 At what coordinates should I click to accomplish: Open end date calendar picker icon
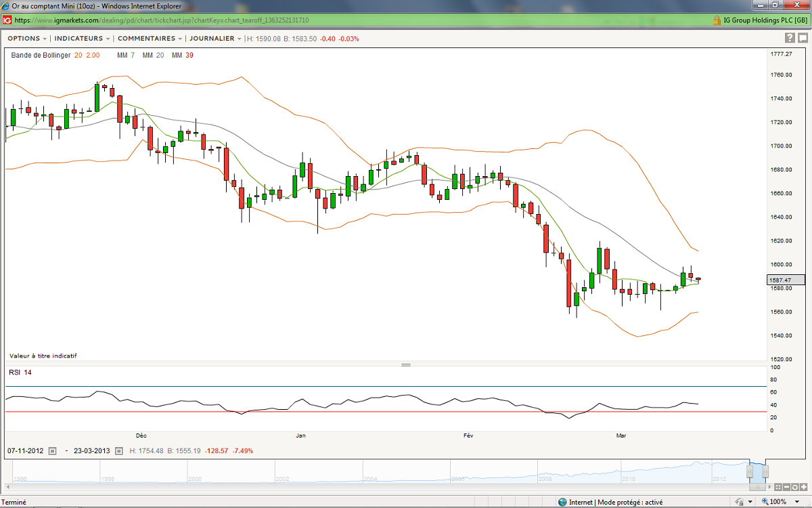point(119,450)
